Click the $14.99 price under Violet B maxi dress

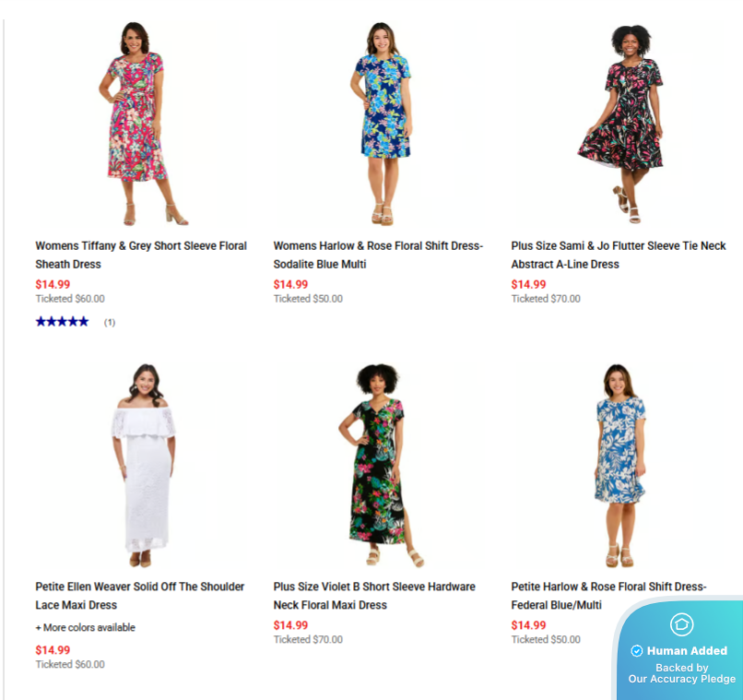click(290, 625)
